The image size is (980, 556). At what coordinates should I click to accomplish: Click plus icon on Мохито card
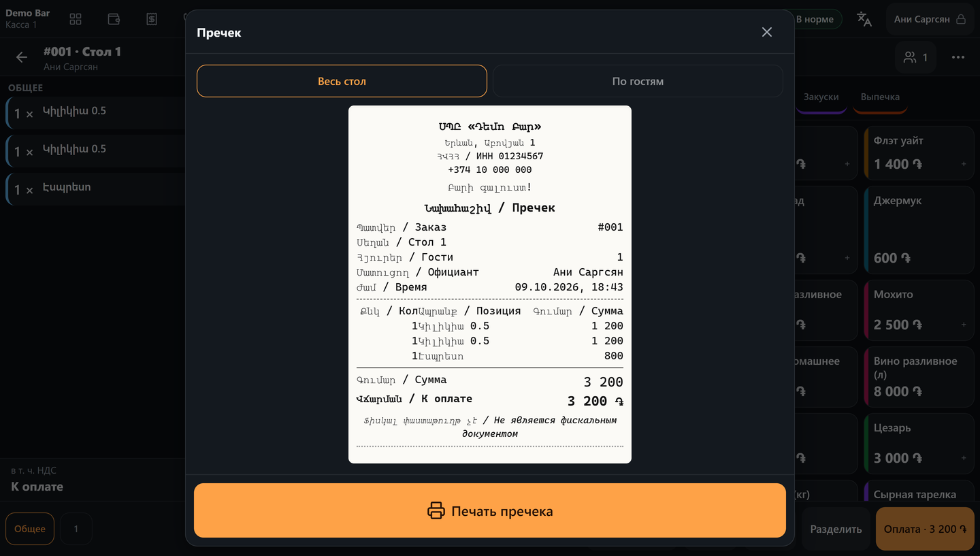964,325
